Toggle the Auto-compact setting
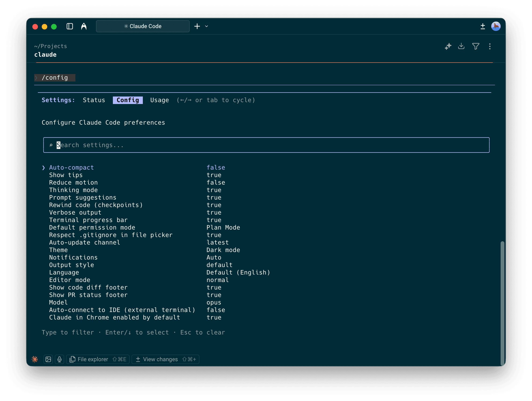The width and height of the screenshot is (532, 401). 71,167
